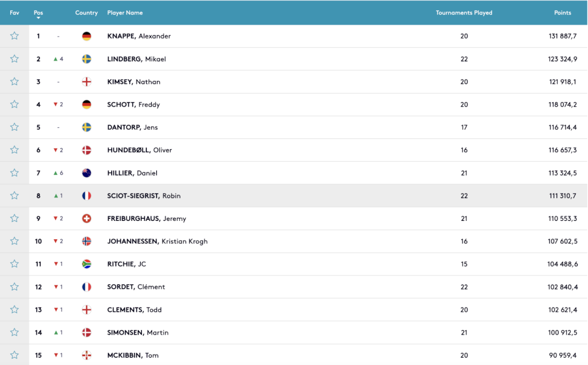Sort by the Points column header
Image resolution: width=588 pixels, height=365 pixels.
point(562,13)
